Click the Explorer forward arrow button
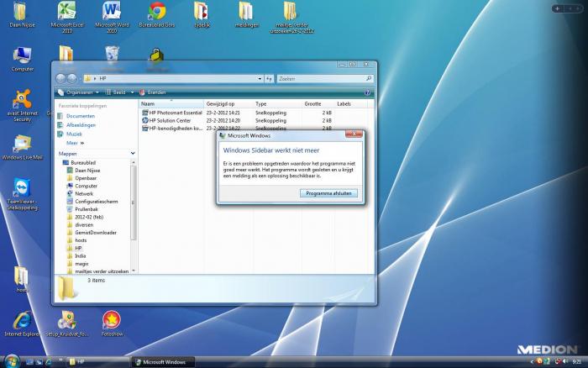 (71, 78)
